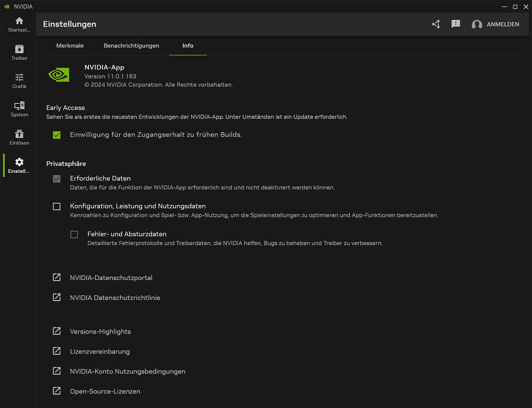Maximize the NVIDIA window
The image size is (532, 408).
(515, 7)
